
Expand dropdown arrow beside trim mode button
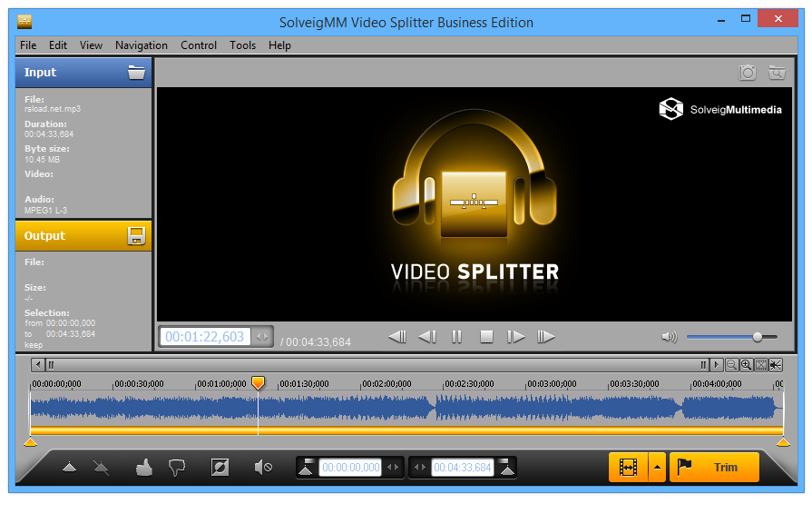pyautogui.click(x=657, y=468)
